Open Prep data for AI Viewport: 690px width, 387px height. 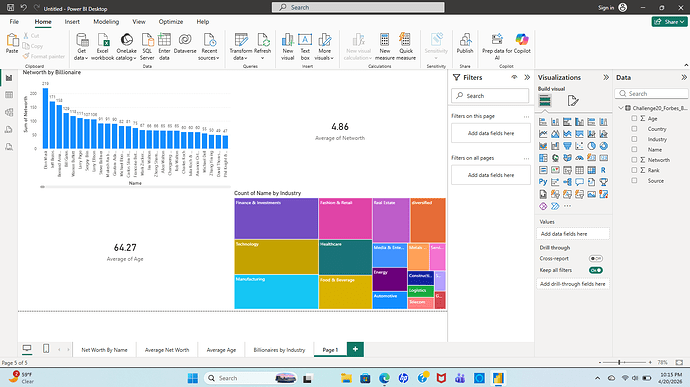[497, 46]
